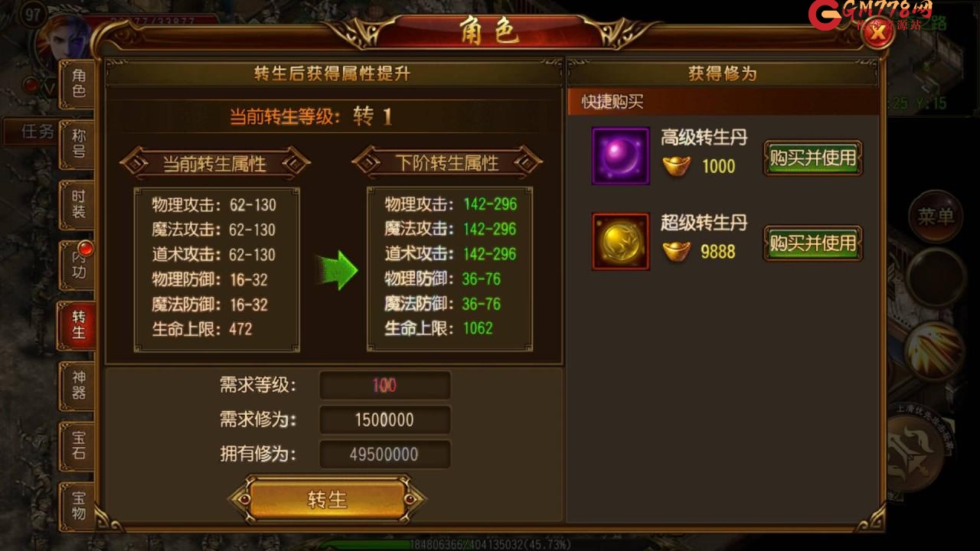Click the golden 转生 rebirth button
The width and height of the screenshot is (980, 551).
click(x=328, y=500)
